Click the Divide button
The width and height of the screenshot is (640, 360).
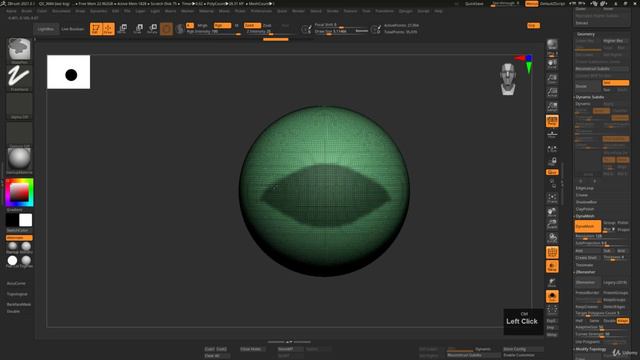[x=588, y=86]
